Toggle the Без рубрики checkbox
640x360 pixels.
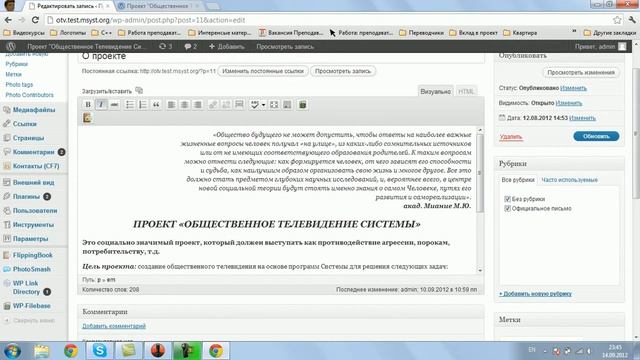(507, 199)
